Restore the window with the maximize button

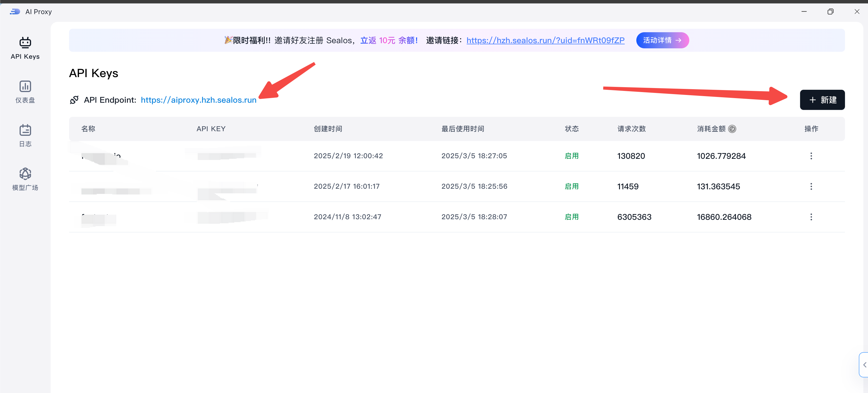(830, 12)
